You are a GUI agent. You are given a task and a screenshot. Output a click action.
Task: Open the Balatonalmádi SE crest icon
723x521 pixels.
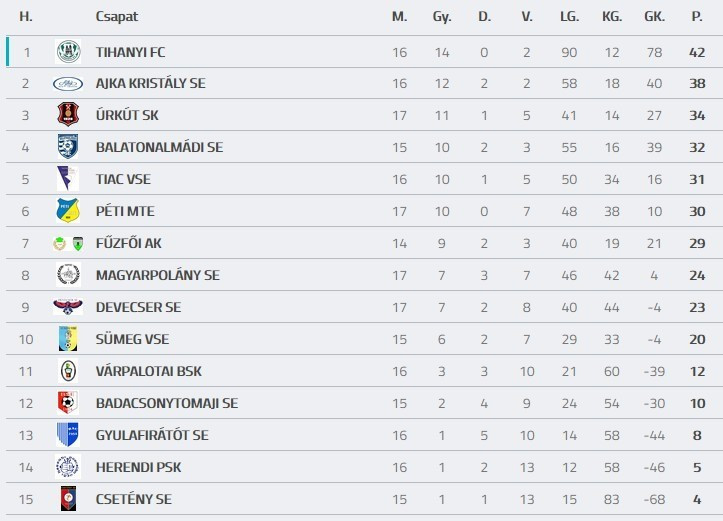coord(68,147)
